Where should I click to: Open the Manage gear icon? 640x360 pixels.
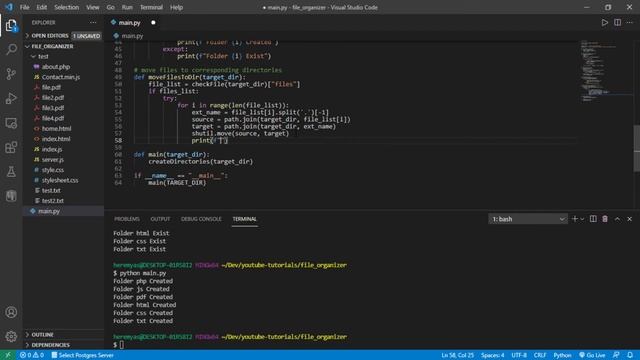[x=11, y=336]
